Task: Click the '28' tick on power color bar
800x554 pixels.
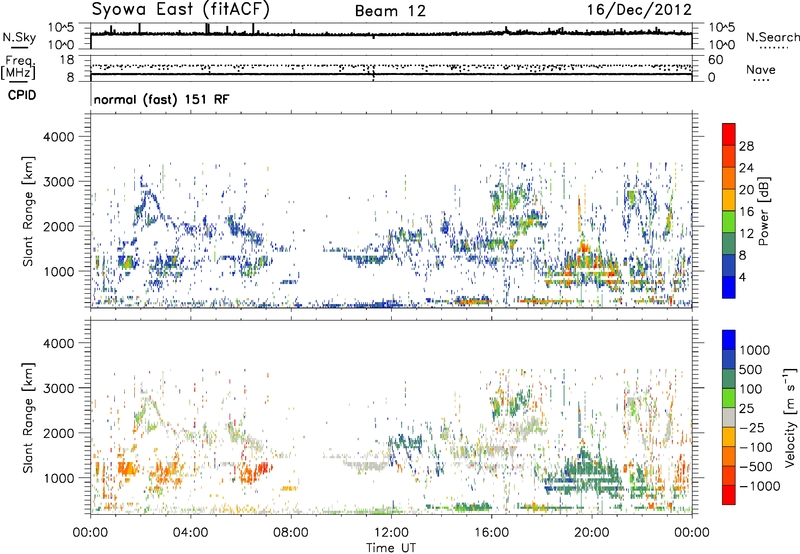Action: point(746,146)
